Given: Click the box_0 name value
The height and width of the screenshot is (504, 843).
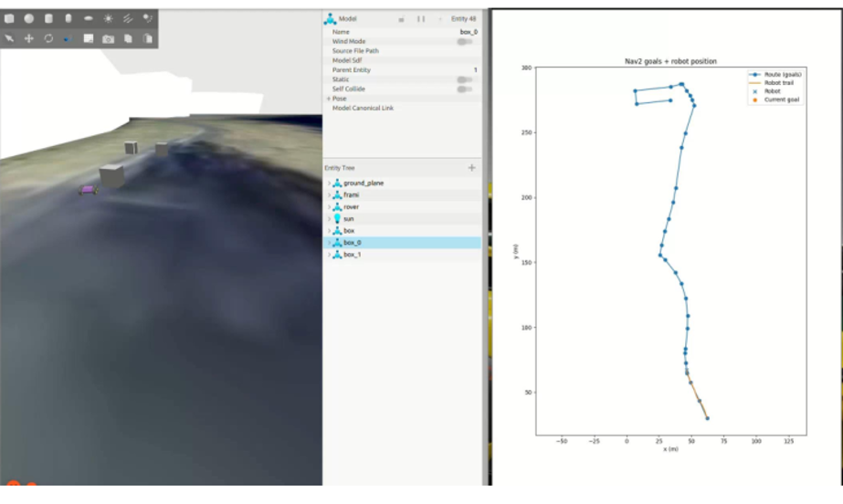Looking at the screenshot, I should coord(469,32).
